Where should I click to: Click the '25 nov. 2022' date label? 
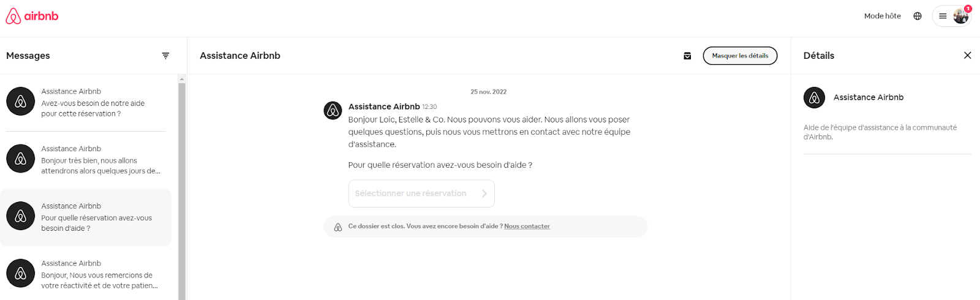tap(488, 92)
